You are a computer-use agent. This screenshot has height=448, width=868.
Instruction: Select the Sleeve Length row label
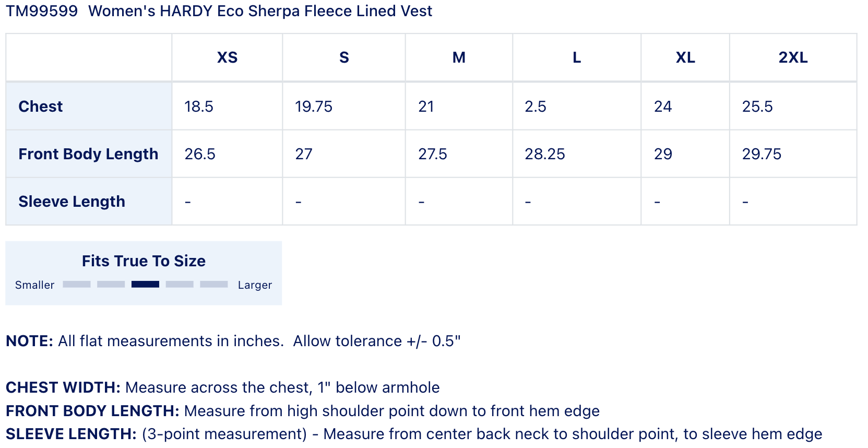(x=72, y=202)
